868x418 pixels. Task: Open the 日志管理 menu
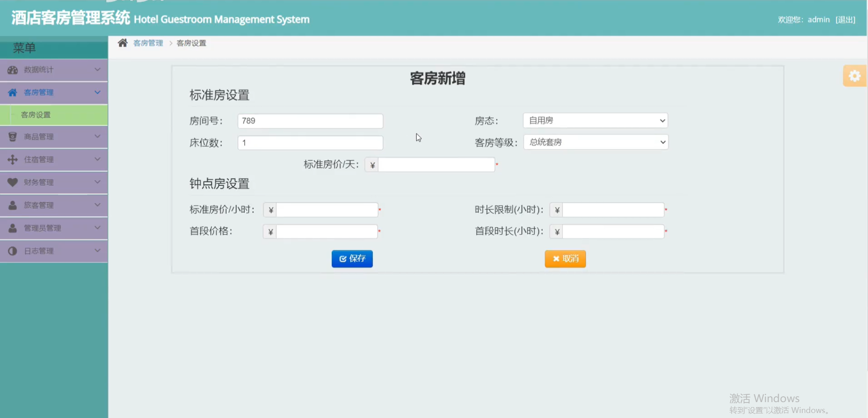[x=54, y=251]
